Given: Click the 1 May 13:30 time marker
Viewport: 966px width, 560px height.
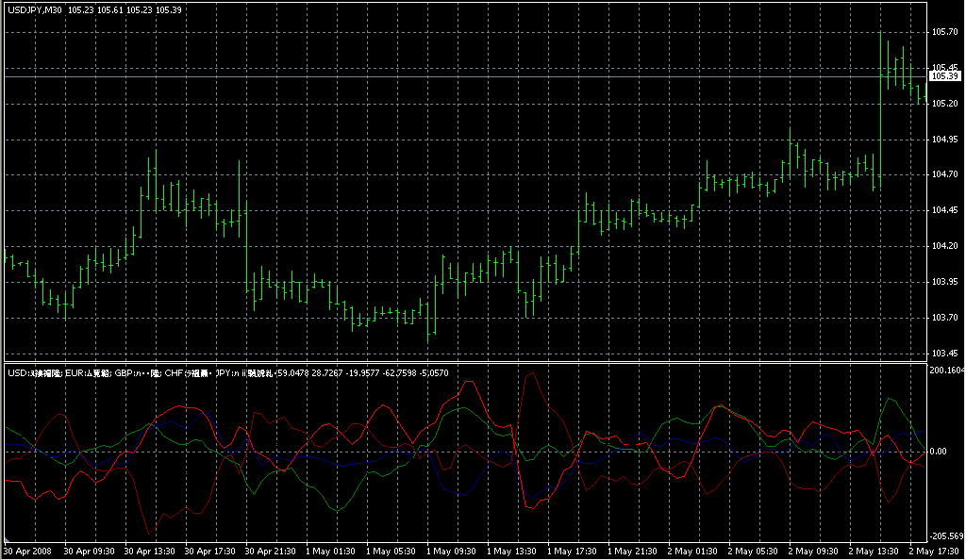Looking at the screenshot, I should [x=510, y=551].
